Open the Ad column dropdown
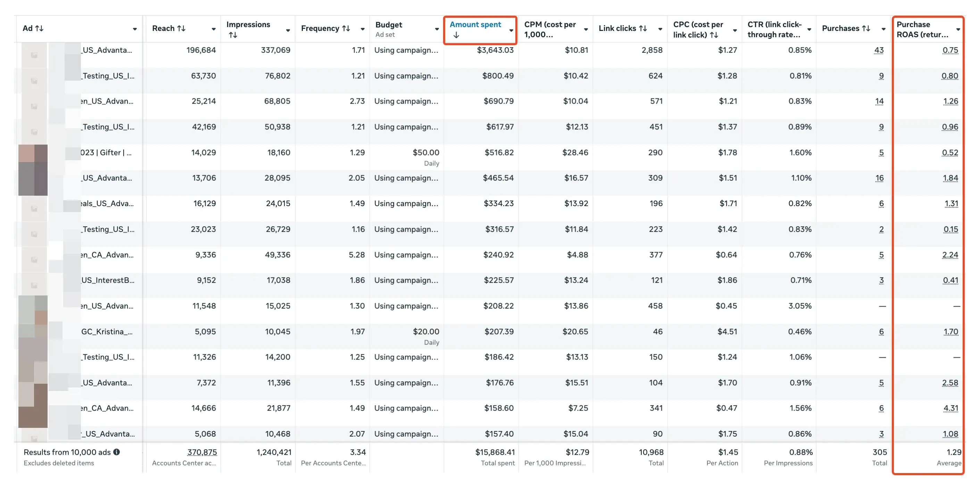The height and width of the screenshot is (488, 980). click(135, 29)
